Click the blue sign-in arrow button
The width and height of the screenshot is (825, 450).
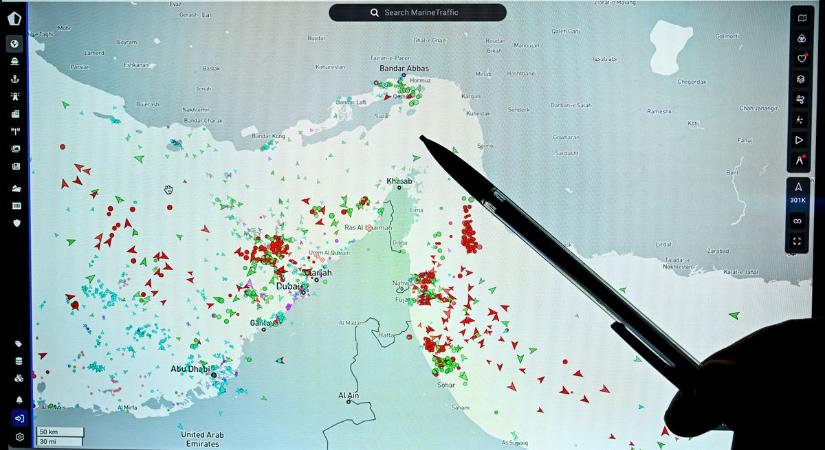[x=18, y=418]
